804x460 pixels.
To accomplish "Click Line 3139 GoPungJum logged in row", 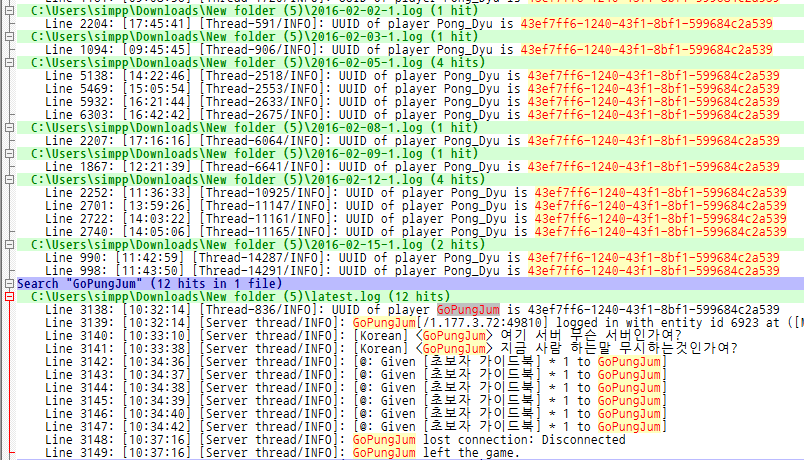I will (x=425, y=323).
